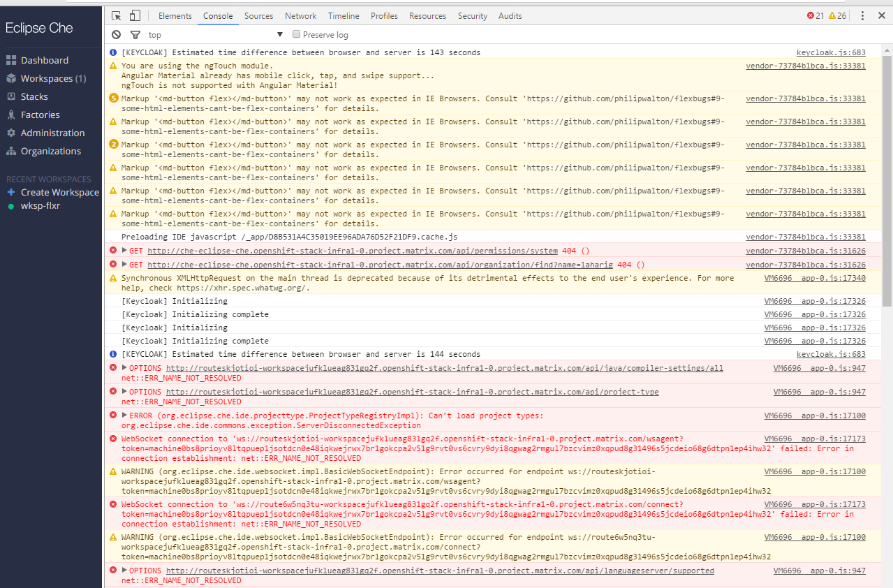Image resolution: width=893 pixels, height=588 pixels.
Task: Open the api/permissions/system URL link
Action: [353, 251]
